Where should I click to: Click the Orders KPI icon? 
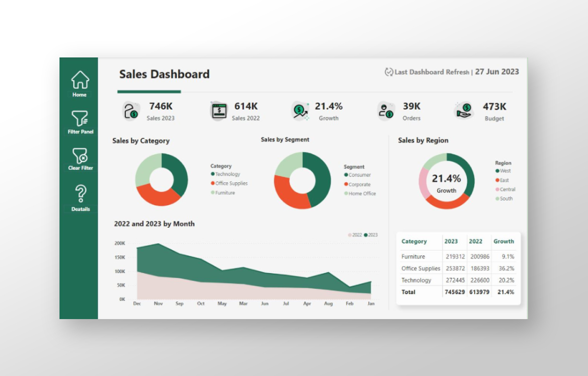pos(386,111)
